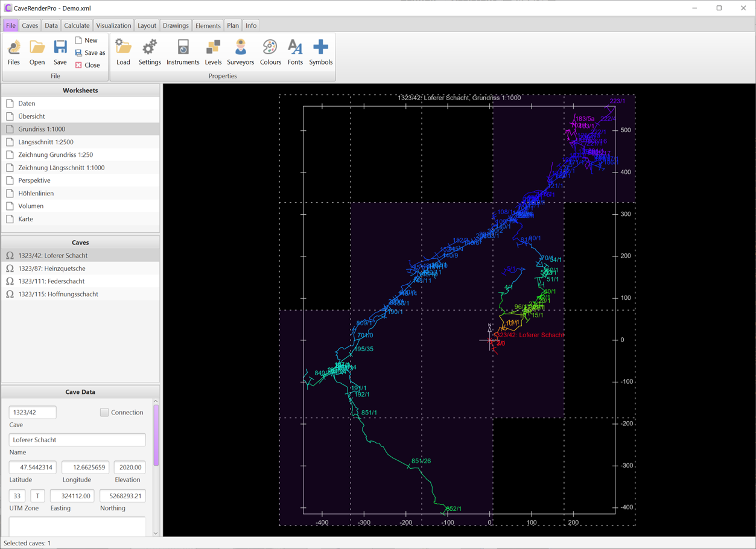The height and width of the screenshot is (549, 756).
Task: Click the Save as button
Action: tap(90, 53)
